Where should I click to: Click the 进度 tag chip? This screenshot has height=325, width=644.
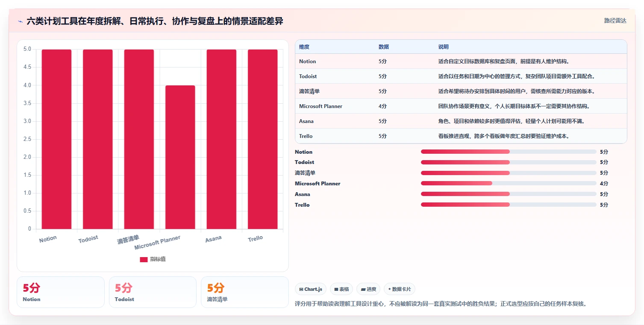click(x=368, y=289)
